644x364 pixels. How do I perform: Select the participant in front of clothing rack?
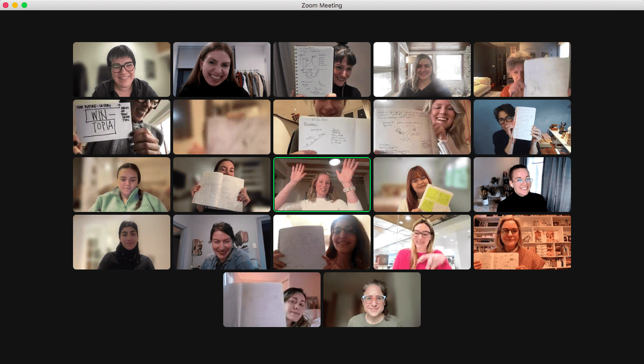pyautogui.click(x=221, y=69)
